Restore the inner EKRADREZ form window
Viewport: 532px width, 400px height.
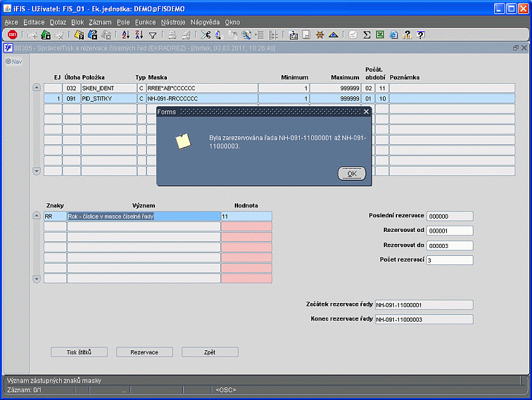[x=516, y=48]
